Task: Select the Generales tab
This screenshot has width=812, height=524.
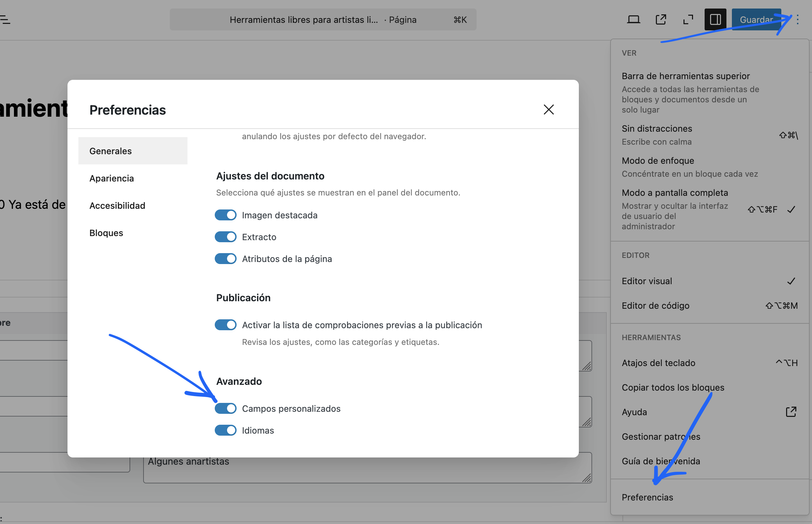Action: (x=133, y=151)
